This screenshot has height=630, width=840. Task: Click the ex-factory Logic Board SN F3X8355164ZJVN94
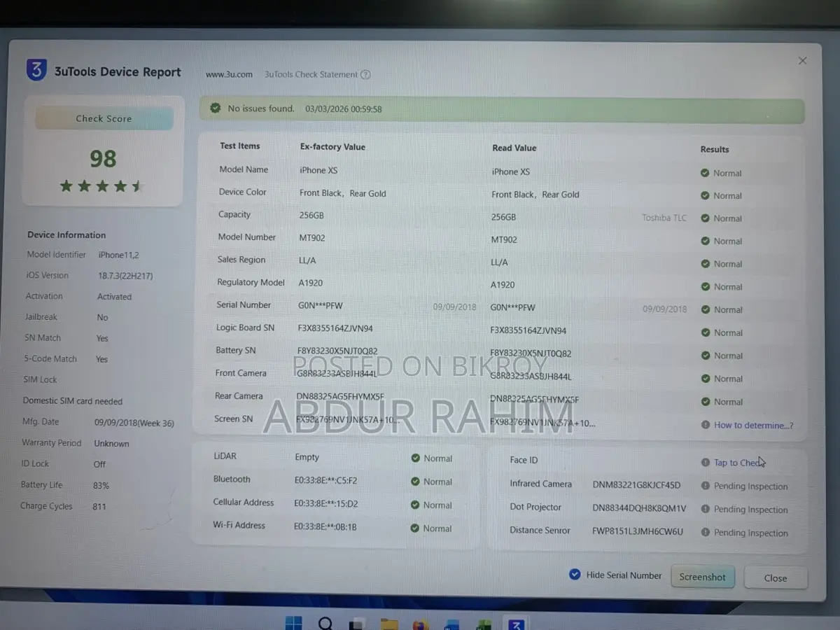pos(335,329)
